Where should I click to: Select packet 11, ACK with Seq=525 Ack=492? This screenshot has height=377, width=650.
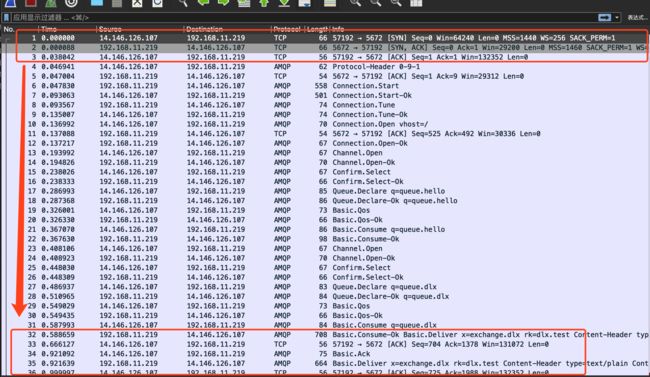[325, 134]
